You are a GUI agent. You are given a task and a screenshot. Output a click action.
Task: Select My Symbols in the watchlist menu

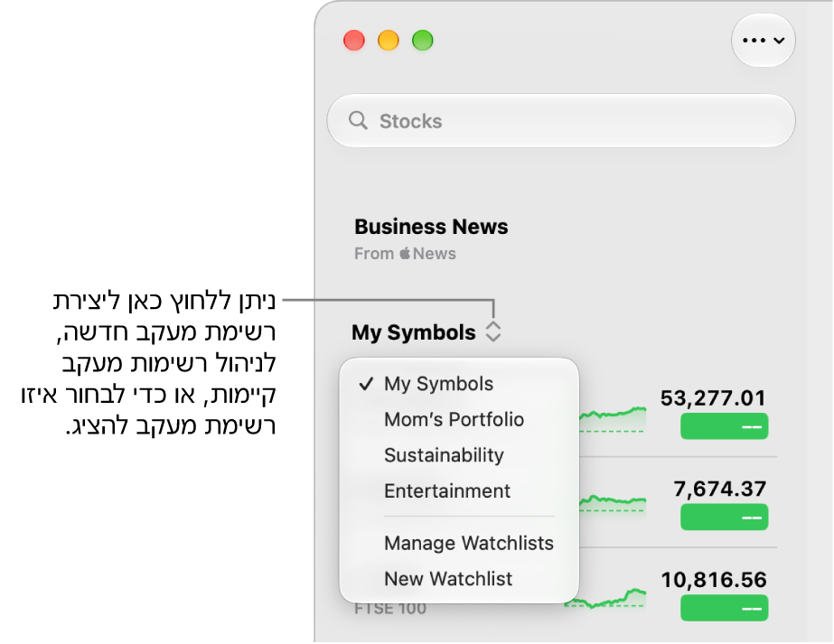(438, 384)
